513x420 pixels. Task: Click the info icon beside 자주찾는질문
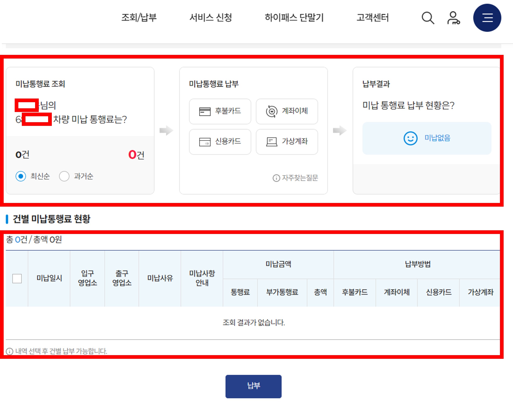pos(276,178)
